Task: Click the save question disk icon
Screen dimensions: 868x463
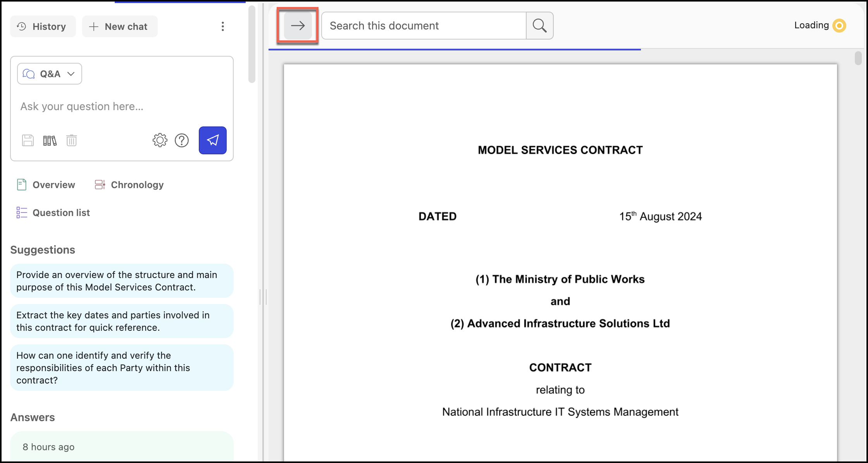Action: coord(28,140)
